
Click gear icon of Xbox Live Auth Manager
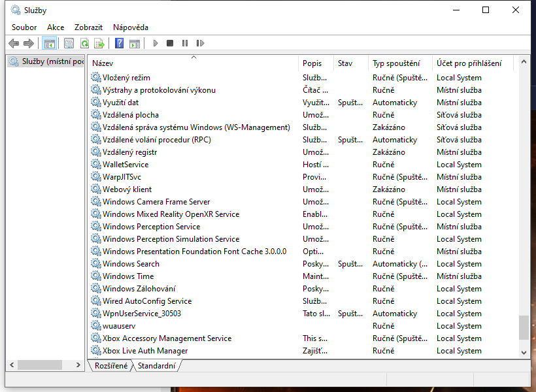coord(96,350)
